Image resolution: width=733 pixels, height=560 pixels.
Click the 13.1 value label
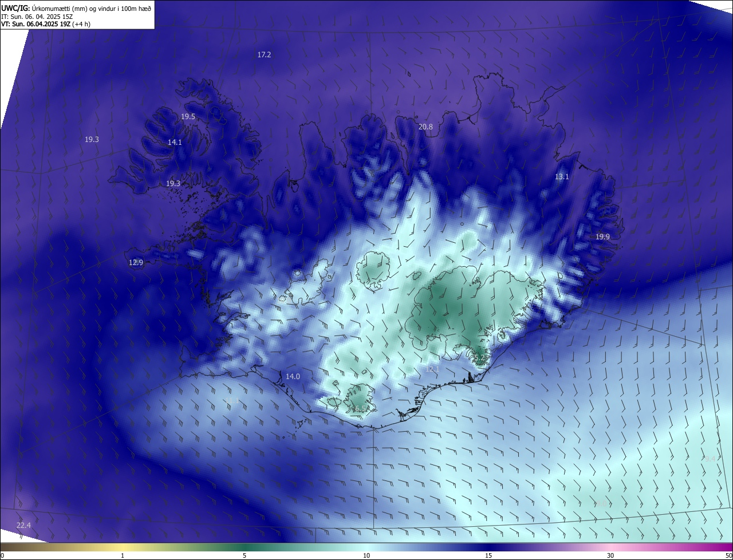(x=562, y=176)
